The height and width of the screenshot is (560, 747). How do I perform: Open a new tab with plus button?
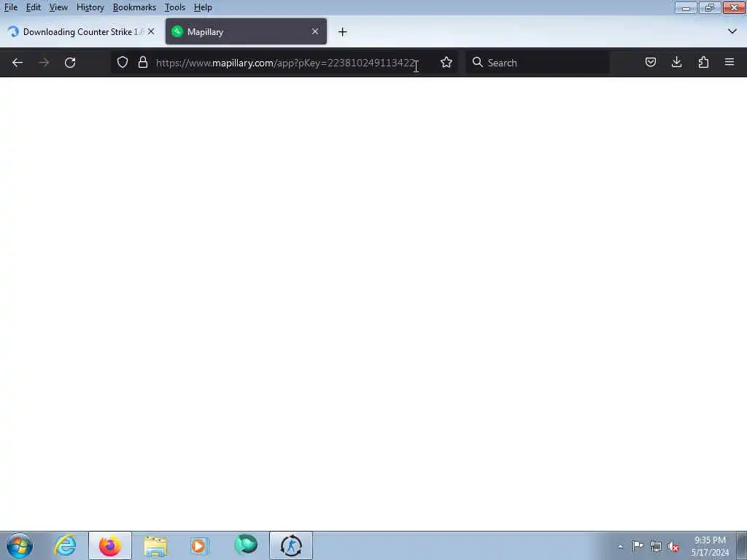[x=343, y=32]
